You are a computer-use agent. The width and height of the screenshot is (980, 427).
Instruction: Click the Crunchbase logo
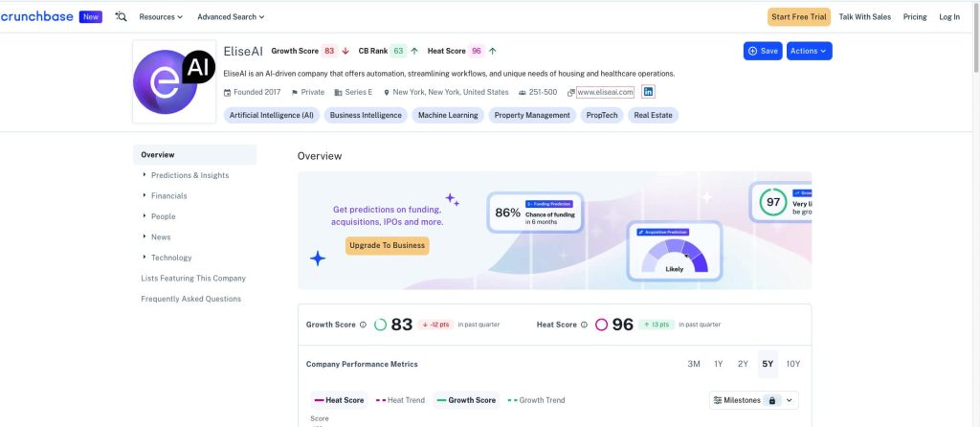(x=37, y=17)
